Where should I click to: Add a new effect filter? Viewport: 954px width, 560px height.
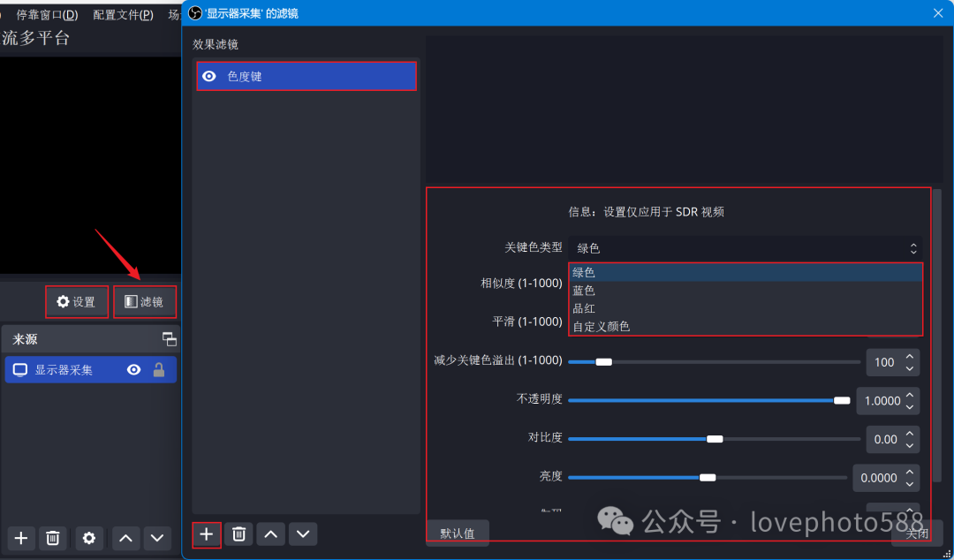pyautogui.click(x=205, y=534)
